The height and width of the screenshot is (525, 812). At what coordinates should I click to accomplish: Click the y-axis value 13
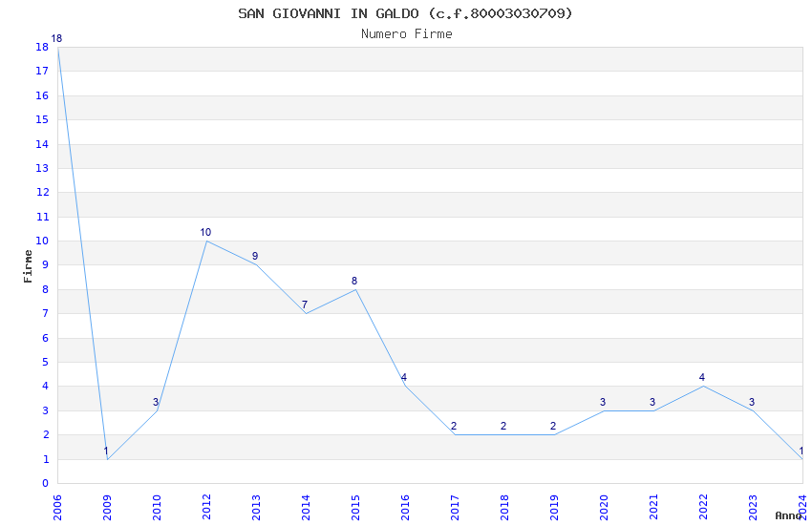click(x=42, y=168)
